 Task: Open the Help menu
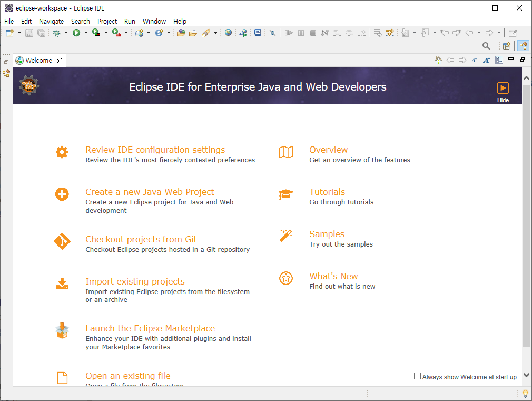point(180,22)
